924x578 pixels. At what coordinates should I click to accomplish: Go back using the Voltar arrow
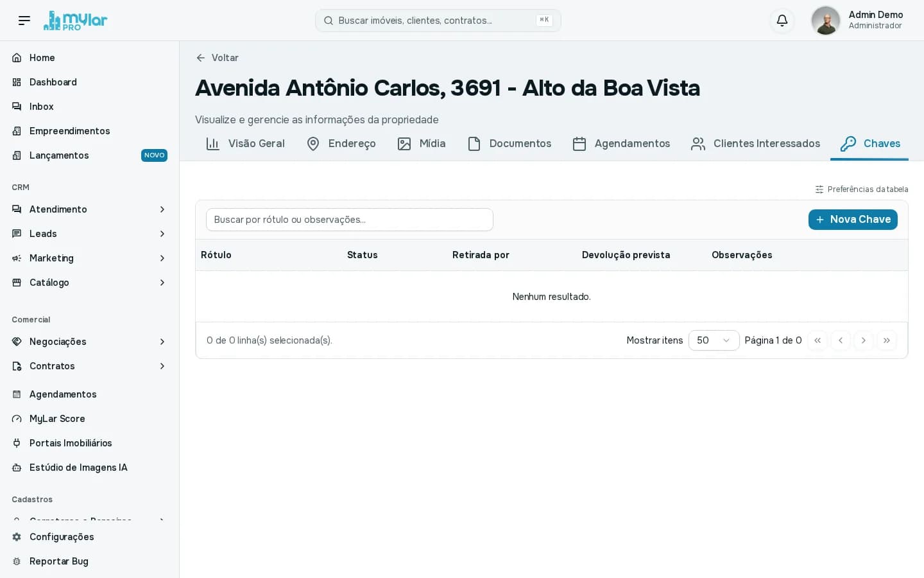(x=217, y=58)
